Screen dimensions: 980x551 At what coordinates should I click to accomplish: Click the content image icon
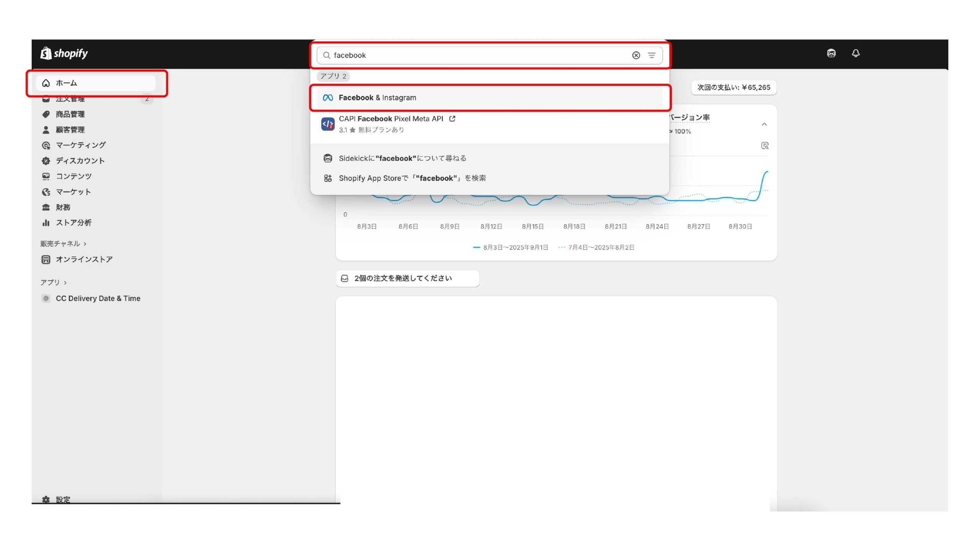click(46, 176)
